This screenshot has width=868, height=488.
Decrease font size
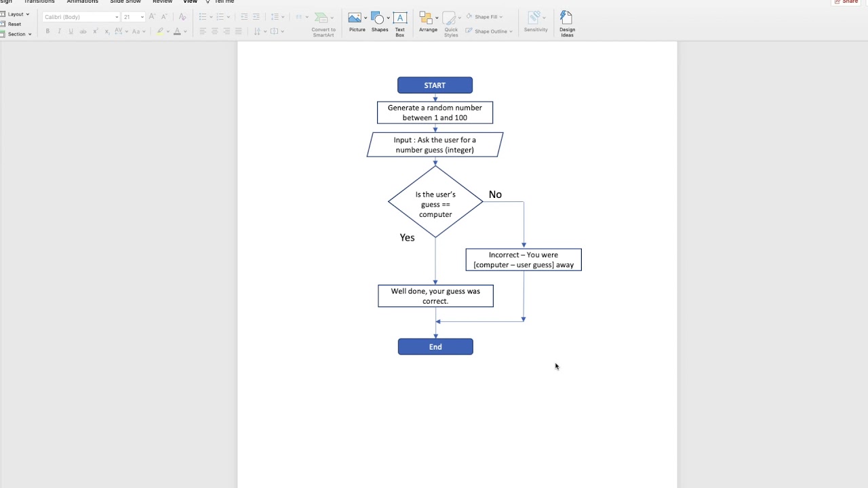pos(164,17)
